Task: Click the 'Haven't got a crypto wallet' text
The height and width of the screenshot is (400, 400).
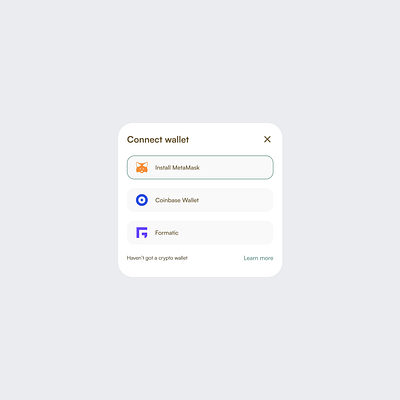Action: click(x=157, y=258)
